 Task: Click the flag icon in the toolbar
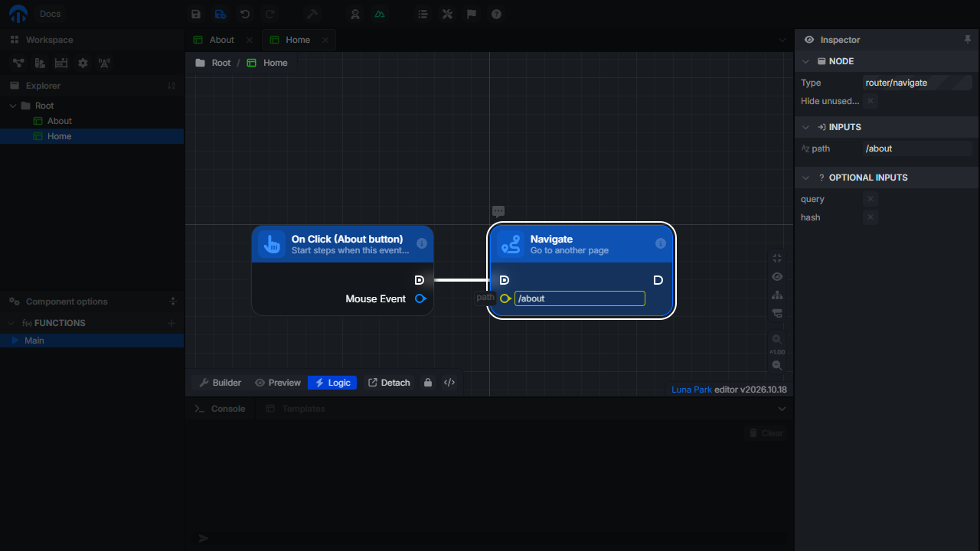click(472, 14)
